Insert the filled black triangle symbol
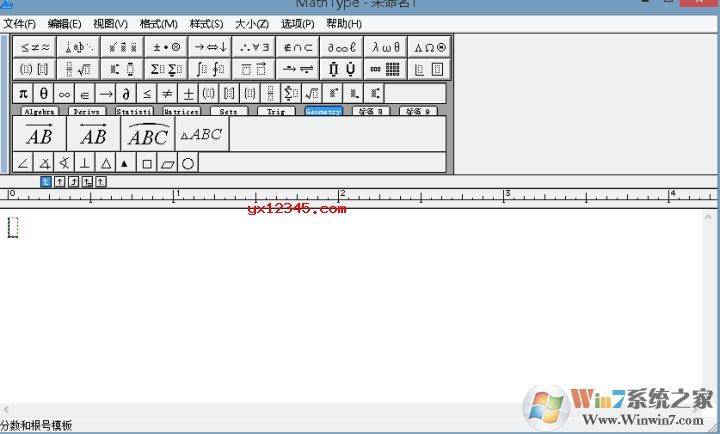 (126, 163)
